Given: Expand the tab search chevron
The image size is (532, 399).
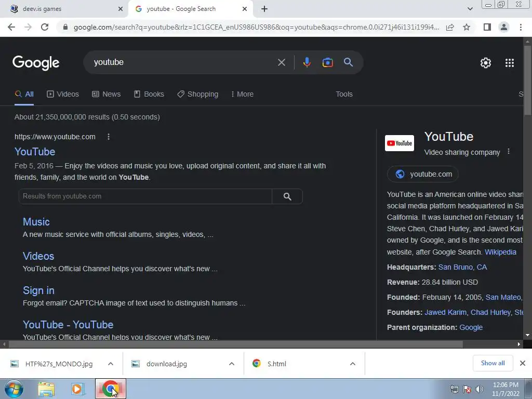Looking at the screenshot, I should click(x=470, y=9).
